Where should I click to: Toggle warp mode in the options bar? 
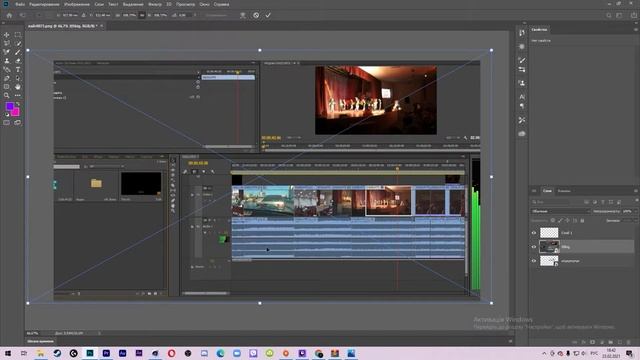(243, 15)
